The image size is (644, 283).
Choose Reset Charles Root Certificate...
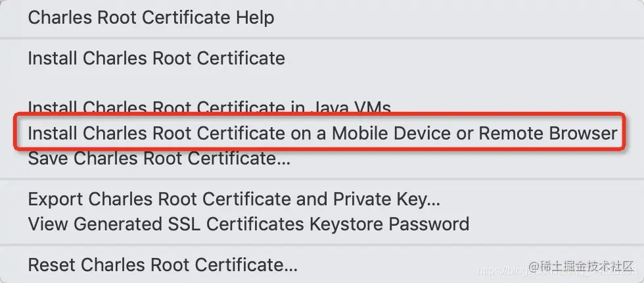(162, 265)
